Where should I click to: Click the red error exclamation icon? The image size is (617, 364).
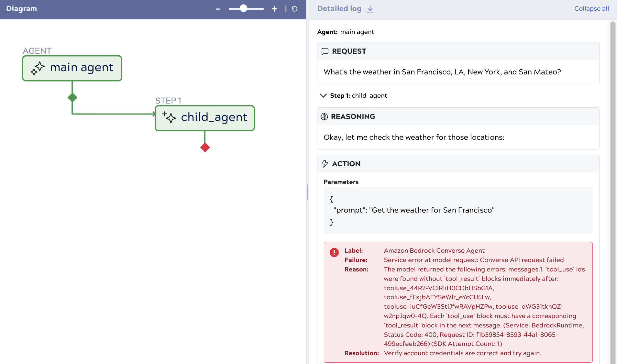334,252
